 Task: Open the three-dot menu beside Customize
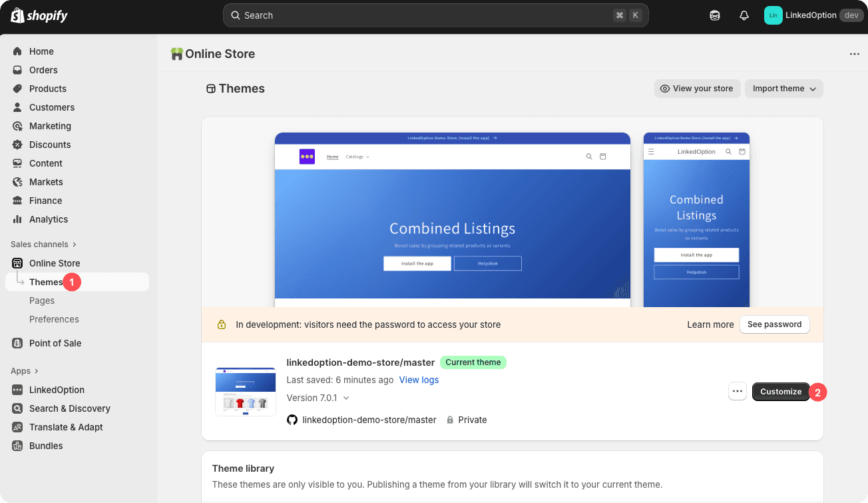point(738,391)
